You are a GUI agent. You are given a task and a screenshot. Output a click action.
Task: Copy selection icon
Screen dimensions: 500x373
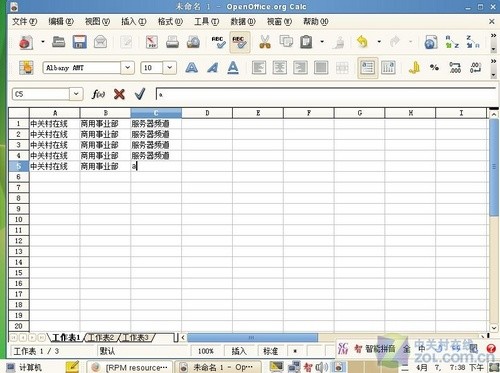tap(286, 42)
